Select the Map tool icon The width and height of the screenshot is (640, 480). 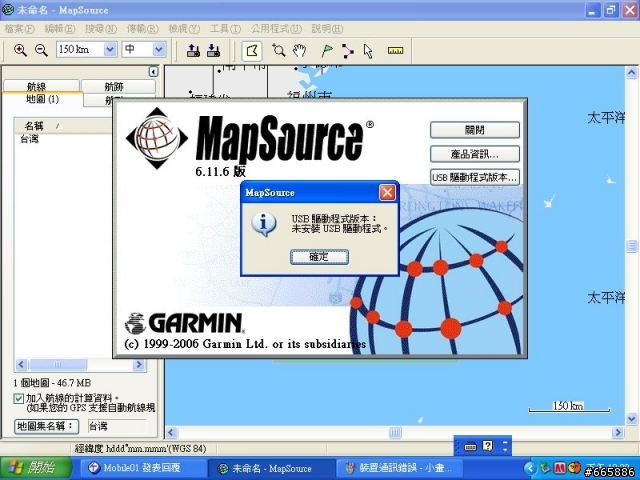coord(252,51)
